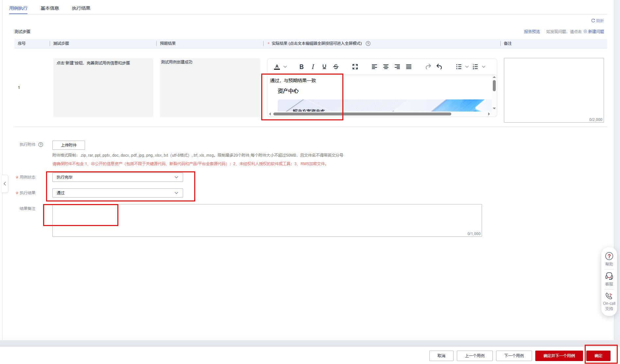The width and height of the screenshot is (620, 364).
Task: Click 新建问题 link
Action: [594, 32]
